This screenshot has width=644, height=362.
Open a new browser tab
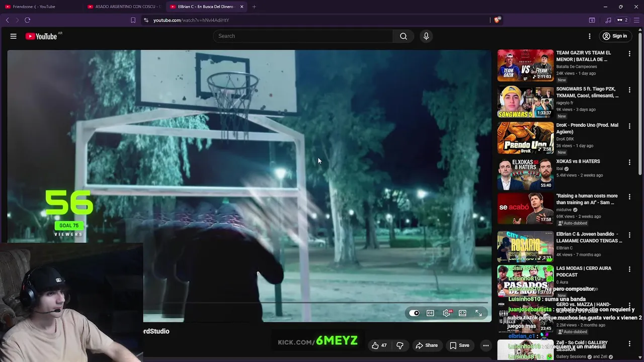coord(254,7)
